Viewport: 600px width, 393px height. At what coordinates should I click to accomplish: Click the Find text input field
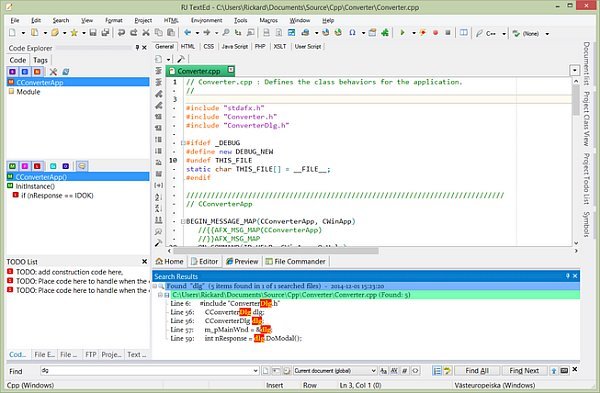147,370
